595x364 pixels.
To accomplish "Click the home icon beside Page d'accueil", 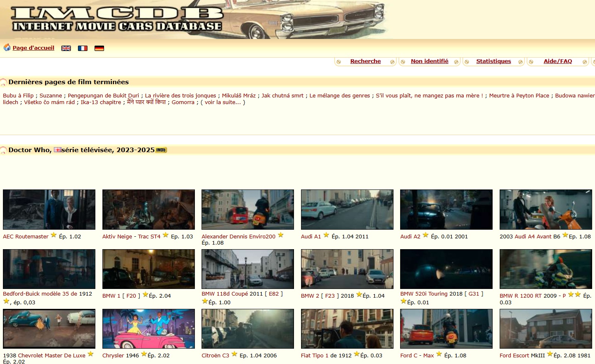I will pyautogui.click(x=7, y=48).
